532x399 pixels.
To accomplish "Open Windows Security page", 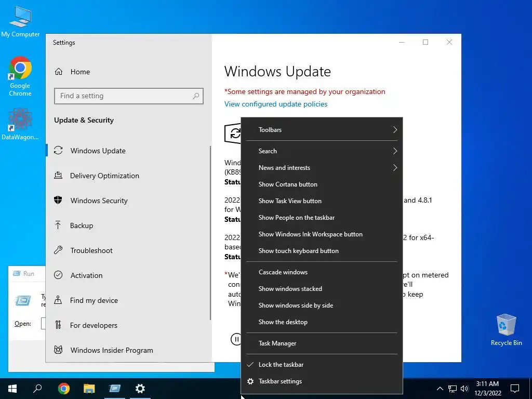I will (x=99, y=201).
